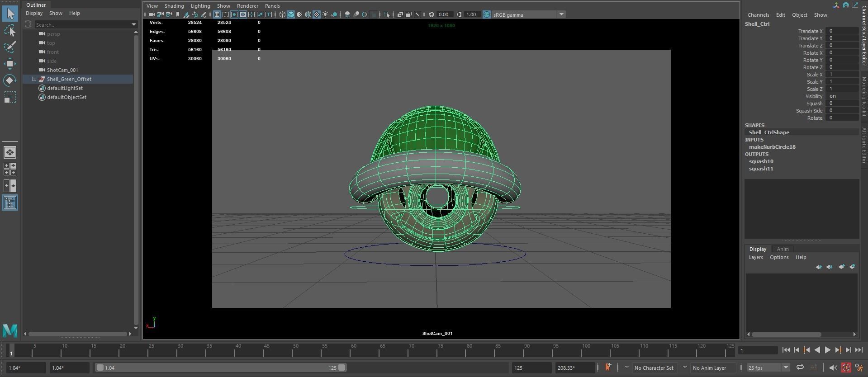
Task: Toggle Isolate Select in viewport
Action: pos(386,14)
